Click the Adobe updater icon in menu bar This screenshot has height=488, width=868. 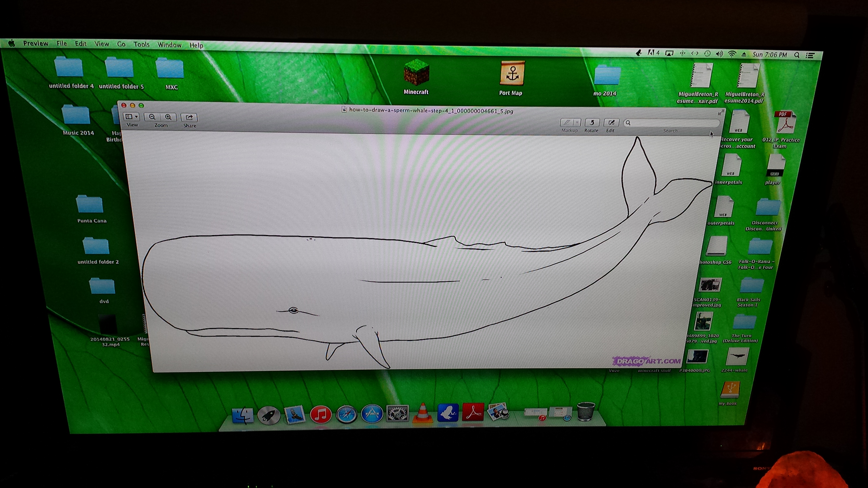click(x=654, y=53)
